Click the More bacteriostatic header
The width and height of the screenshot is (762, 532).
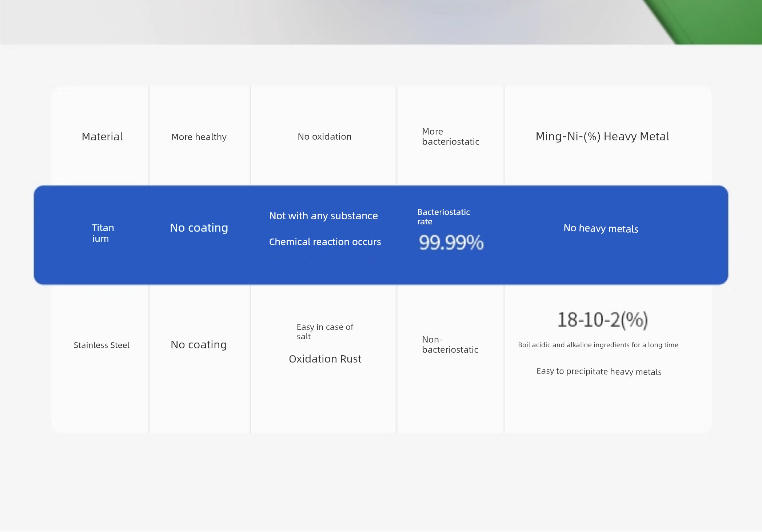pyautogui.click(x=450, y=137)
